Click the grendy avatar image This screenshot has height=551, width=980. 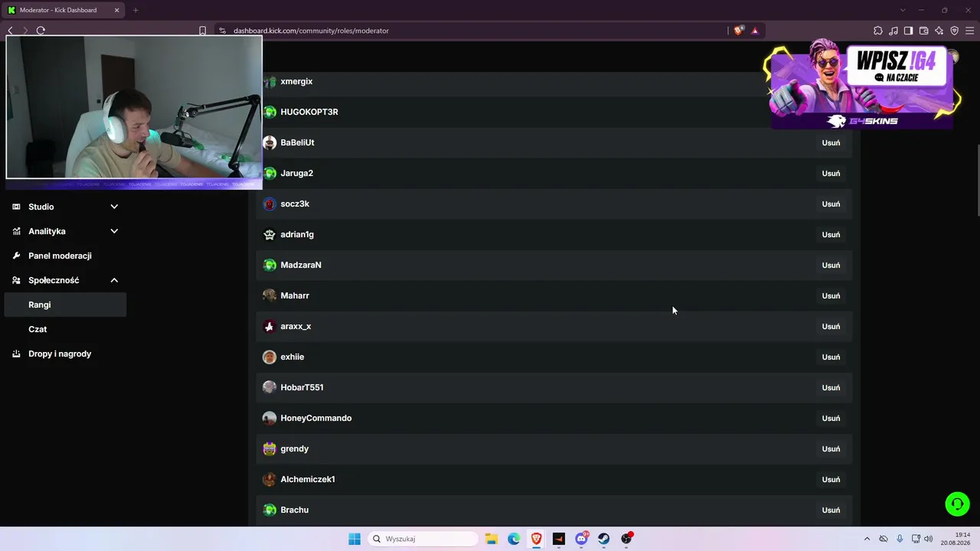point(269,448)
